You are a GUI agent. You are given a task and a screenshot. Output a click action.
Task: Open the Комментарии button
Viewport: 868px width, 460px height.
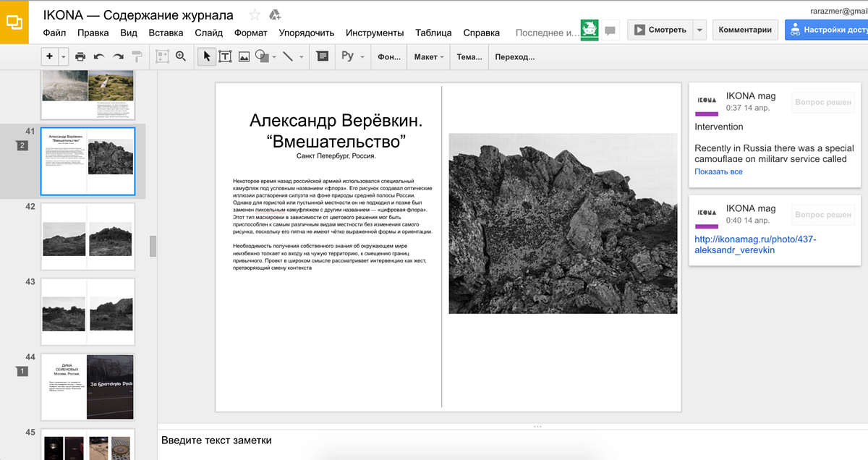click(746, 30)
